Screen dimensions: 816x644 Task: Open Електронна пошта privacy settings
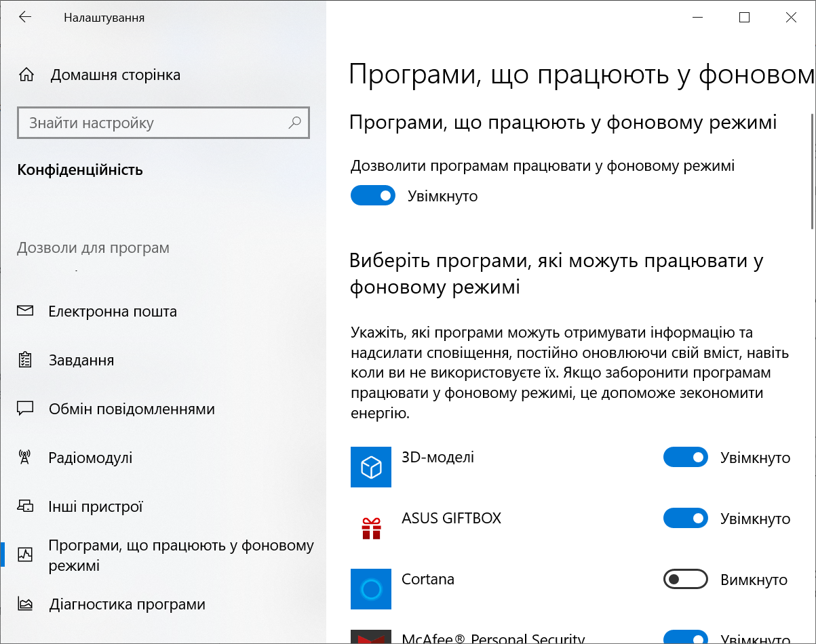click(x=113, y=311)
